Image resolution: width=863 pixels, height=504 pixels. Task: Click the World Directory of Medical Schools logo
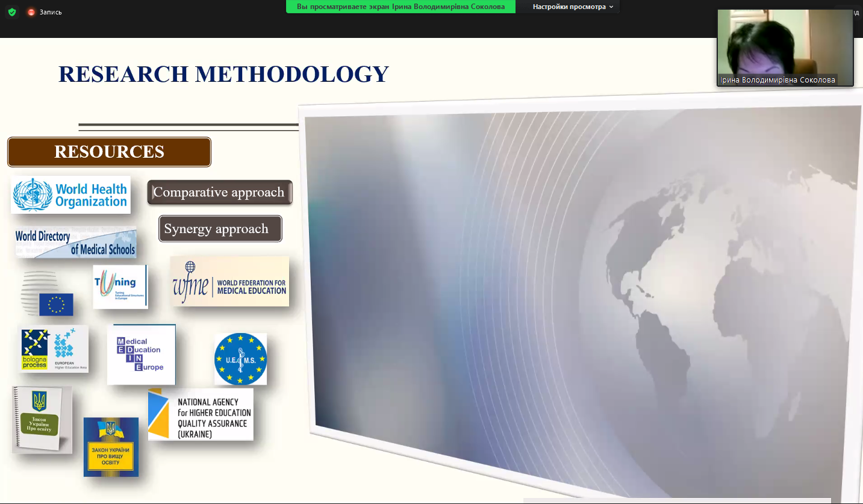[x=76, y=243]
